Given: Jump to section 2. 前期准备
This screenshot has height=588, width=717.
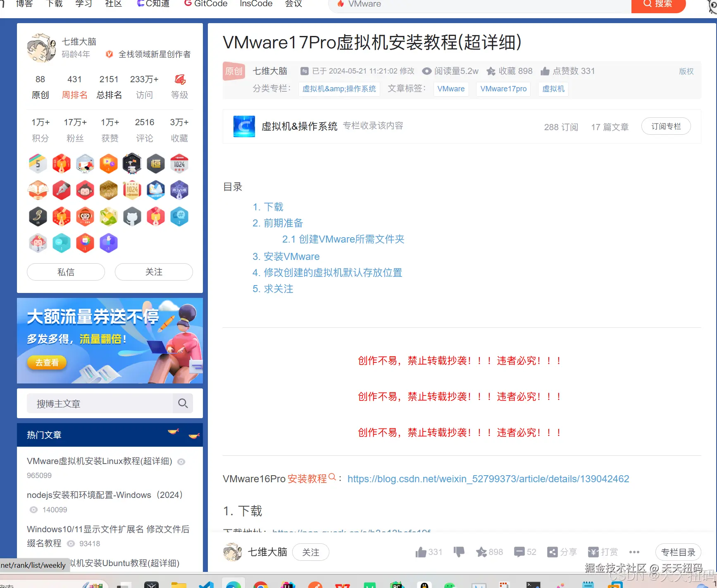Looking at the screenshot, I should tap(278, 223).
